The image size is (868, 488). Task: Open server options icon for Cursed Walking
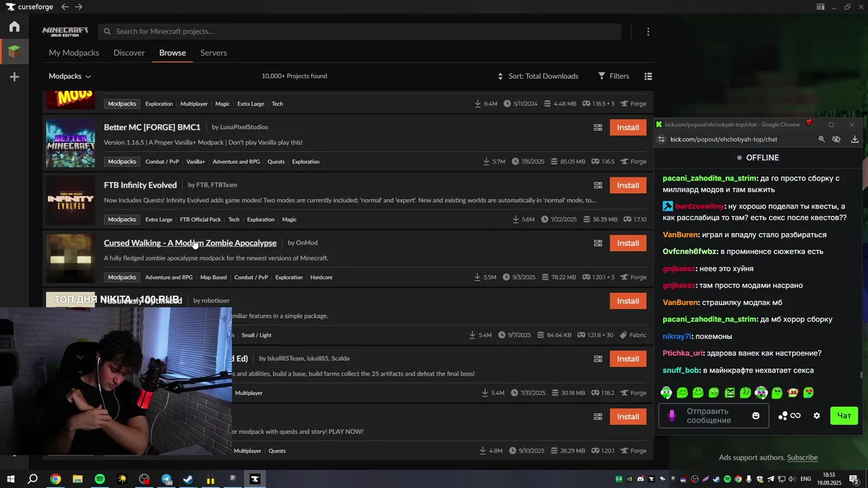[598, 243]
